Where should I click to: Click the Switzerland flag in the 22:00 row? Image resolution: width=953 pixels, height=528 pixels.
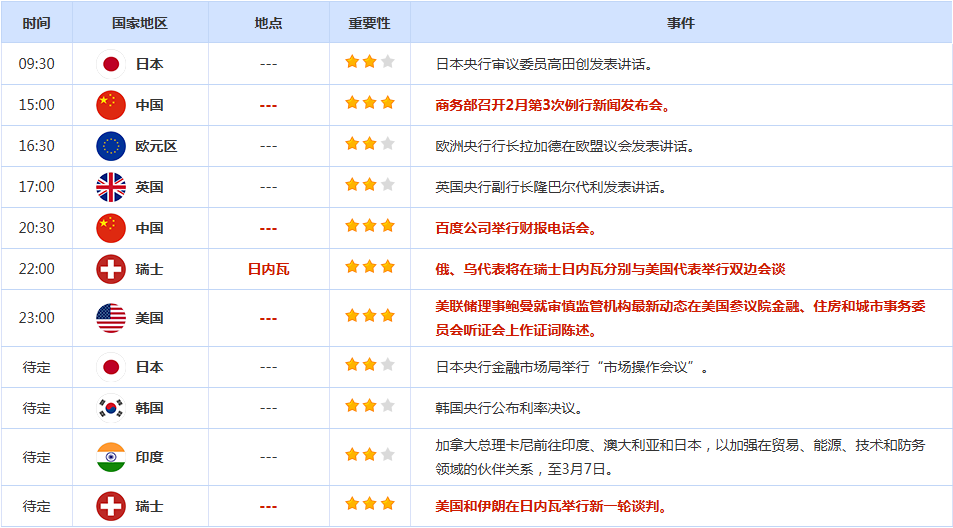(x=111, y=269)
